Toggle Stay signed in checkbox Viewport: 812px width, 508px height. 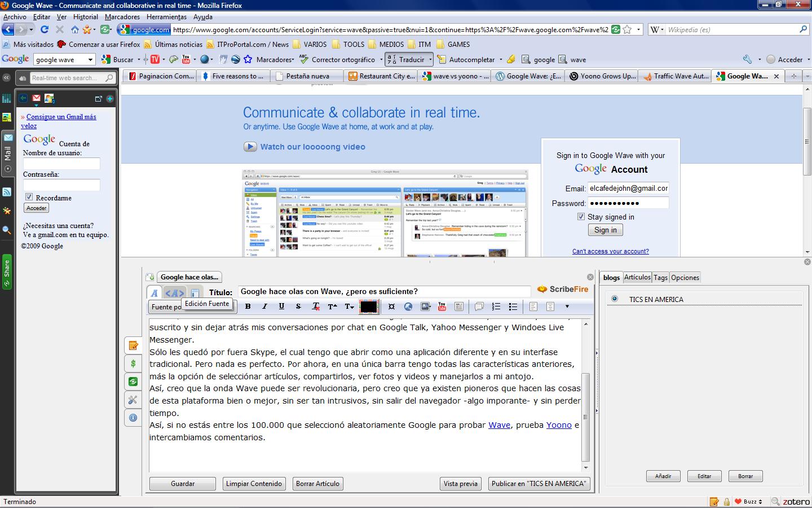click(x=581, y=217)
